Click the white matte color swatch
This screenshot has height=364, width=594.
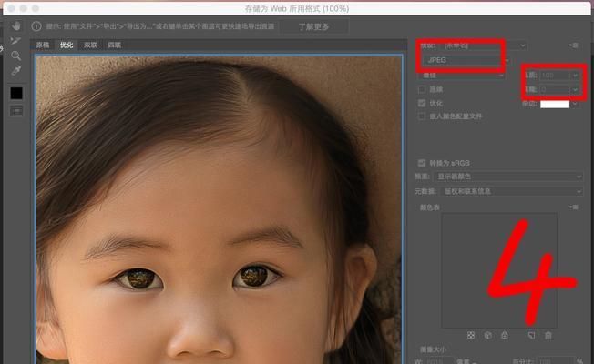[x=555, y=104]
